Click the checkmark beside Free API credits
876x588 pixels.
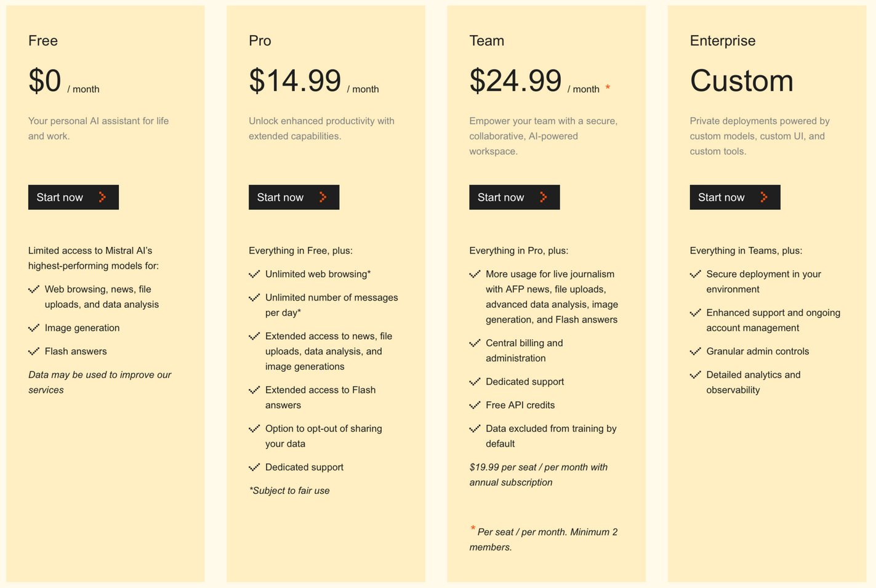(475, 405)
